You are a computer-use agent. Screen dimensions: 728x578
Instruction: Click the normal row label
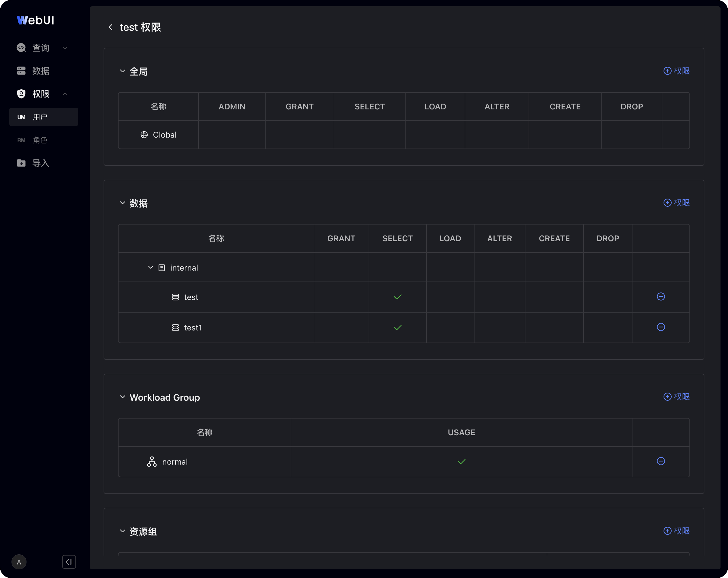tap(175, 462)
